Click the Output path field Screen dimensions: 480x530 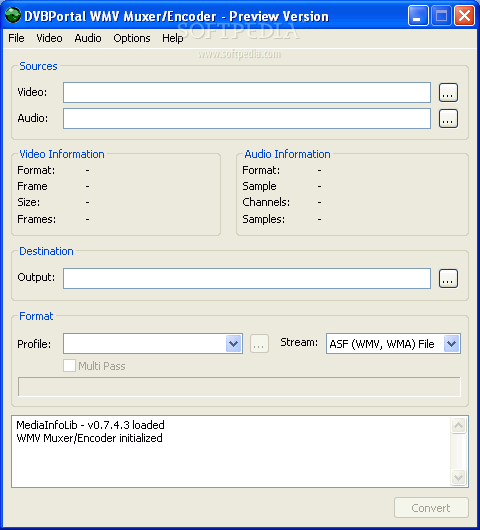(x=247, y=279)
